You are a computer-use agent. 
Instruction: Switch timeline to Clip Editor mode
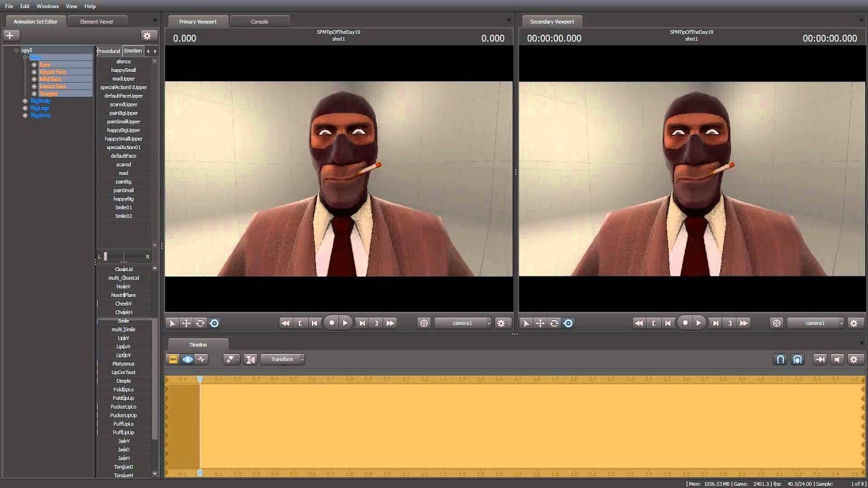(x=173, y=359)
